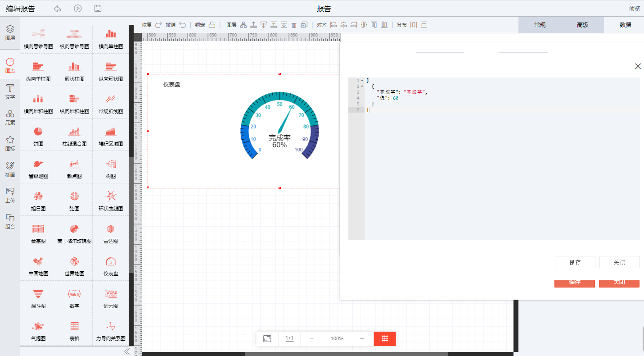Click the 1:1 actual size button
The image size is (644, 356).
pos(289,338)
